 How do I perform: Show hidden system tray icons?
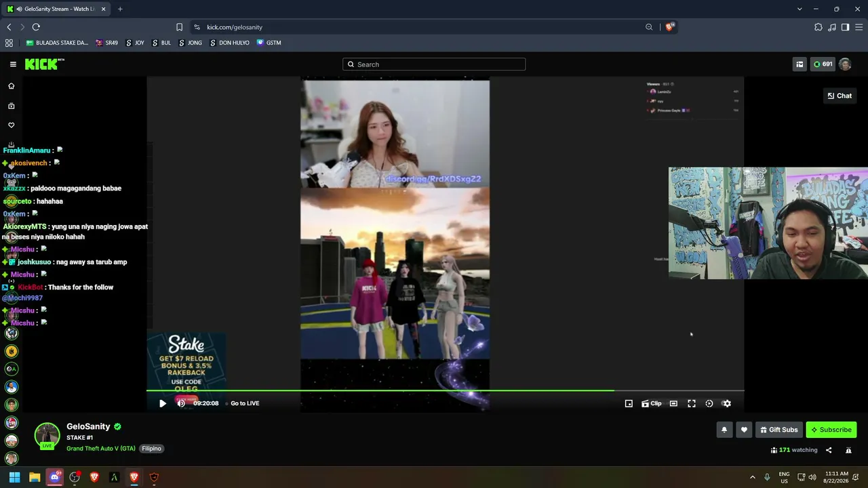tap(752, 477)
